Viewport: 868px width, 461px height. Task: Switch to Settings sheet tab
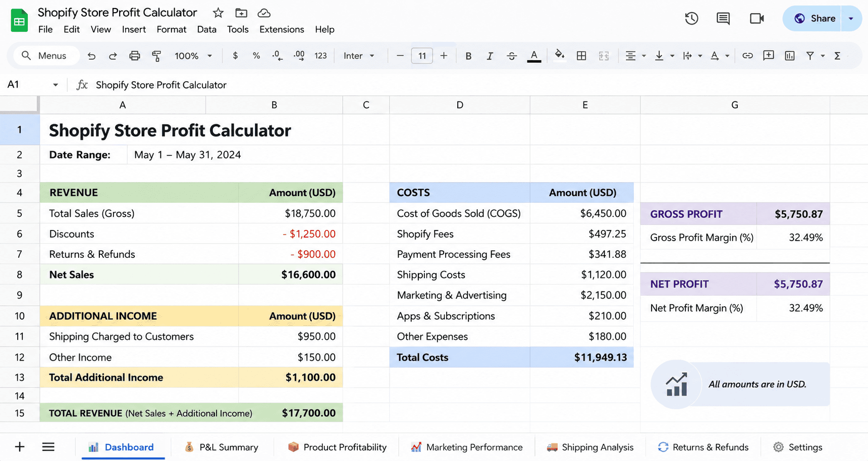798,447
